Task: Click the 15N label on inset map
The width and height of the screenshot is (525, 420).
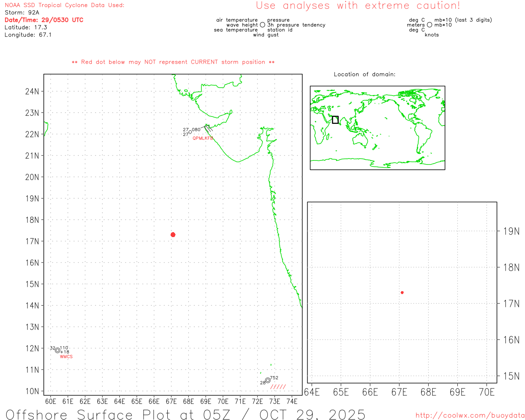Action: click(x=511, y=376)
